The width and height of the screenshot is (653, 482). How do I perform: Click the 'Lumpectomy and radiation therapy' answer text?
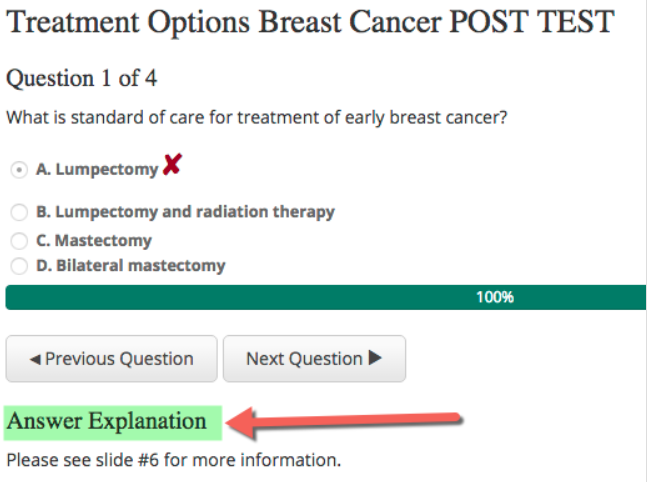pyautogui.click(x=195, y=212)
